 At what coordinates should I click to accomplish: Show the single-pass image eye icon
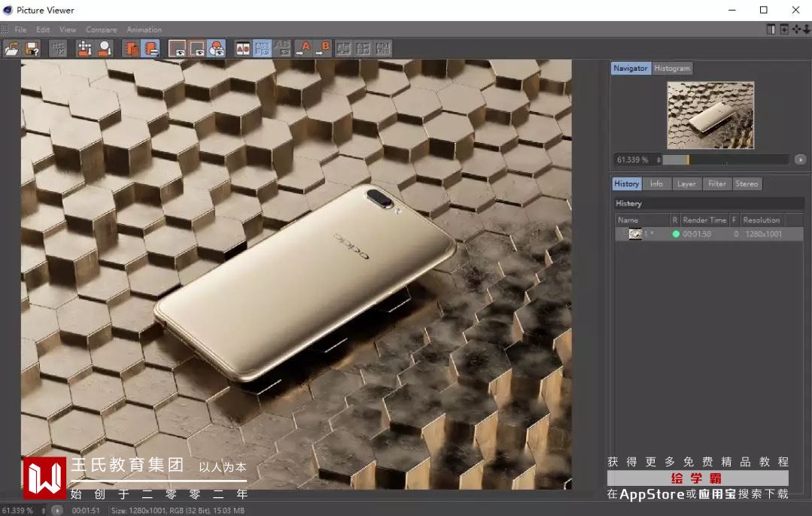click(x=177, y=49)
